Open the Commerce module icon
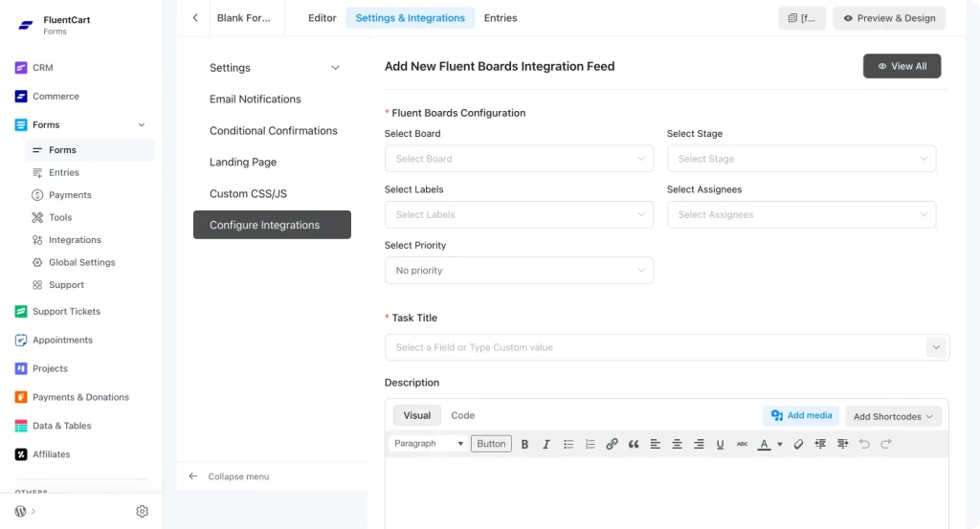 pyautogui.click(x=21, y=97)
